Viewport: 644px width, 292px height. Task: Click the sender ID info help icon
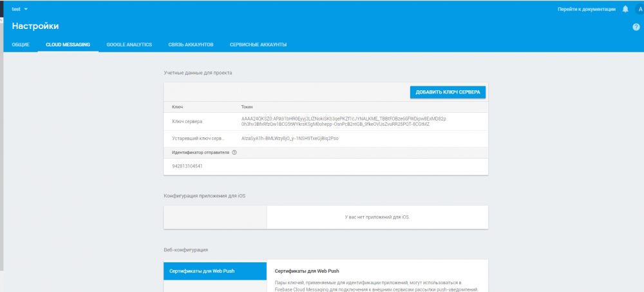point(234,152)
